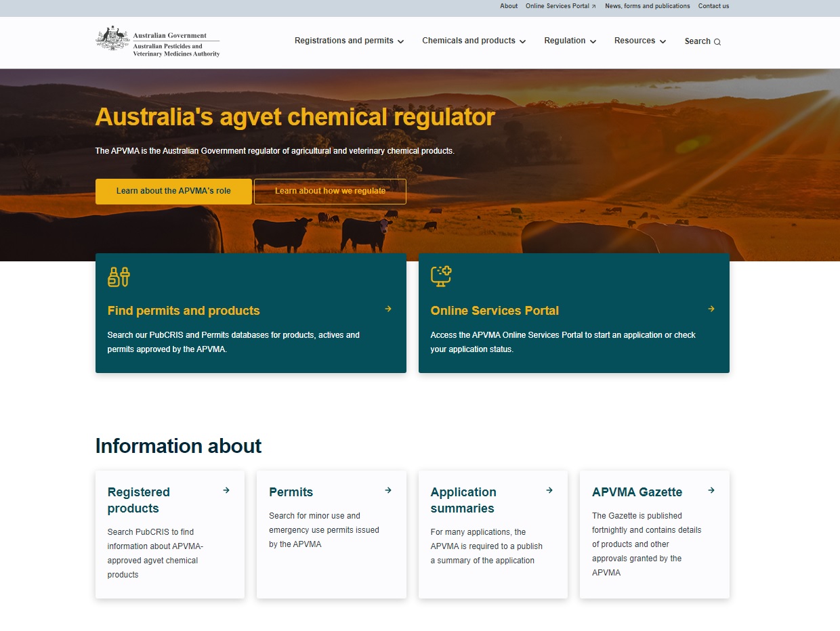The width and height of the screenshot is (840, 631).
Task: Click the arrow beside Registered products
Action: [226, 490]
